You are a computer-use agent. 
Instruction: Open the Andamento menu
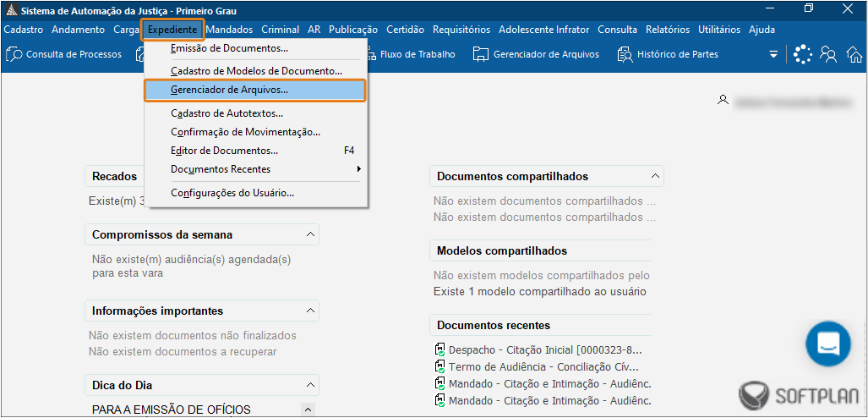tap(78, 30)
